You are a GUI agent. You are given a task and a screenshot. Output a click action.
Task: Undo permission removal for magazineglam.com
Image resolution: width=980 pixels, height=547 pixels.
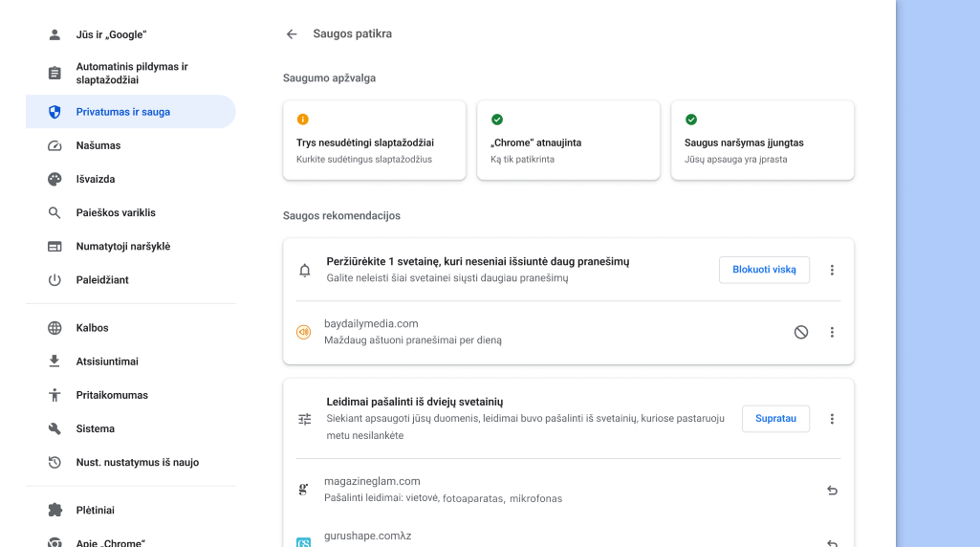832,491
